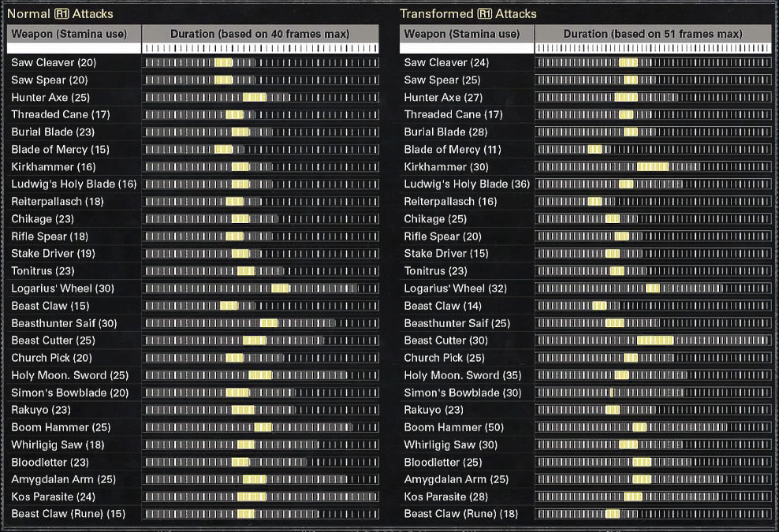Click yellow active-frames bar for Logarius' Wheel (30)

point(280,288)
